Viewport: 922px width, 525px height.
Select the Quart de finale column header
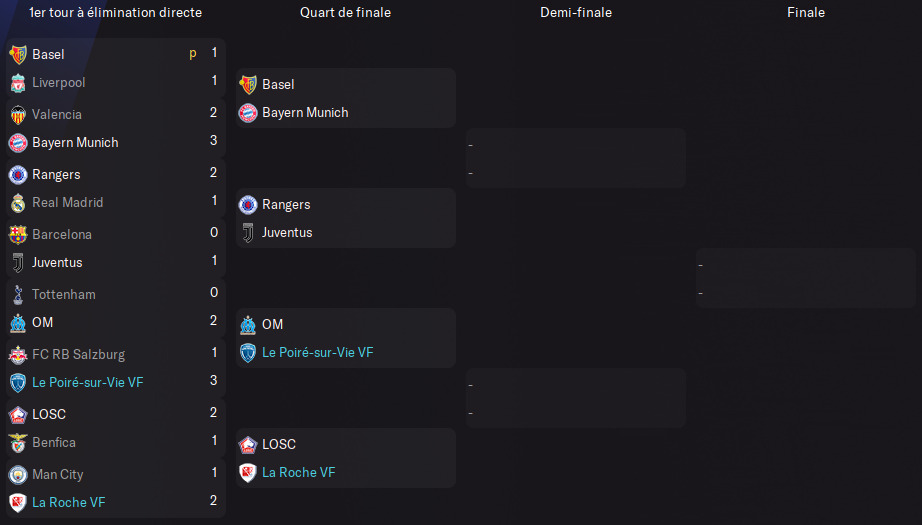(x=345, y=13)
